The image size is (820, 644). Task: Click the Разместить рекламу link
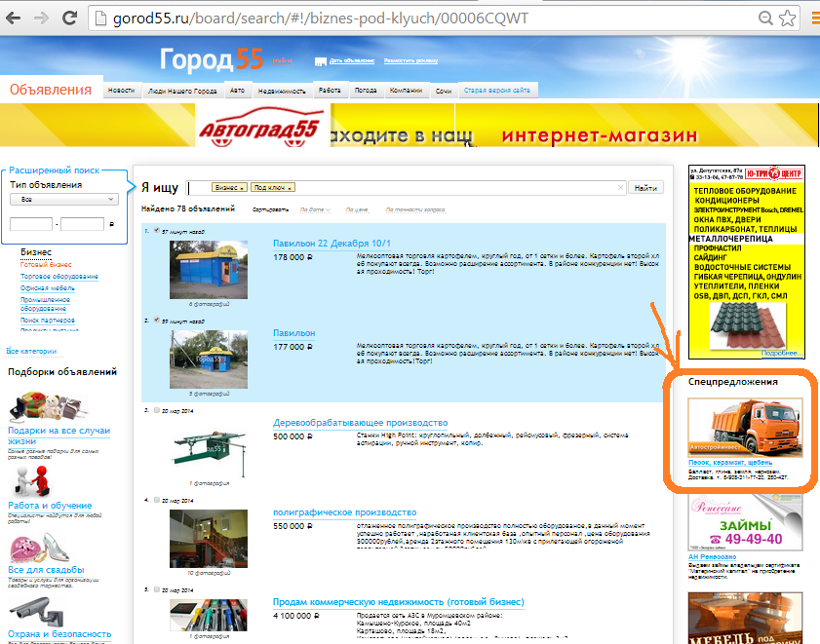tap(411, 60)
